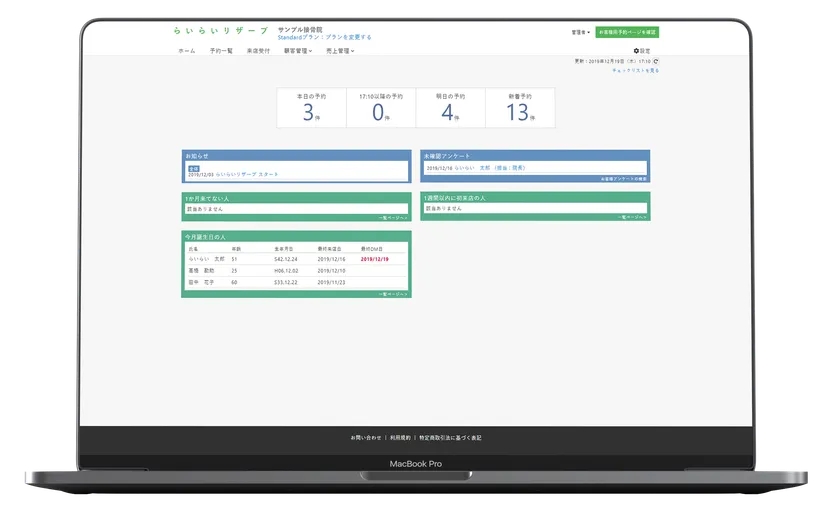Image resolution: width=840 pixels, height=510 pixels.
Task: Click the refresh icon next to update time
Action: 656,62
